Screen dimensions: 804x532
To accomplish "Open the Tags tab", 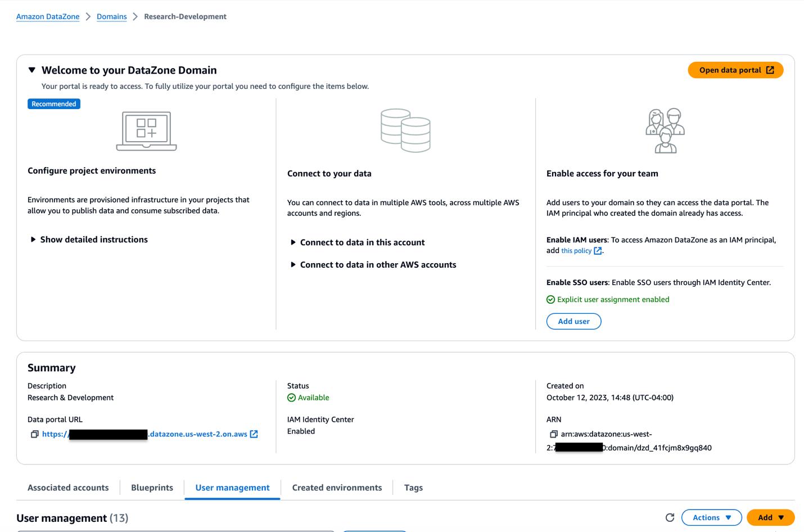I will pyautogui.click(x=413, y=488).
